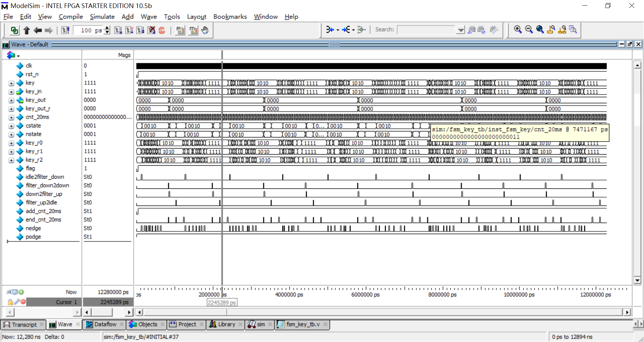
Task: Click the green insert cursor icon
Action: (21, 292)
